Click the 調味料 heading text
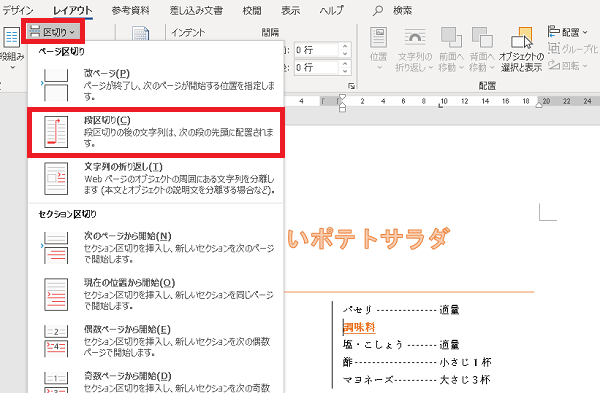The width and height of the screenshot is (600, 393). click(359, 327)
